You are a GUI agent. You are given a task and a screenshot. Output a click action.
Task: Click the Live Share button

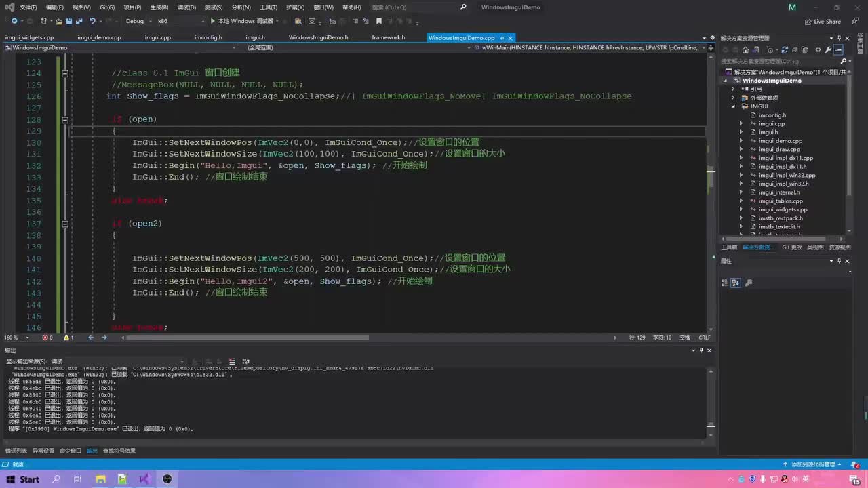pyautogui.click(x=822, y=21)
